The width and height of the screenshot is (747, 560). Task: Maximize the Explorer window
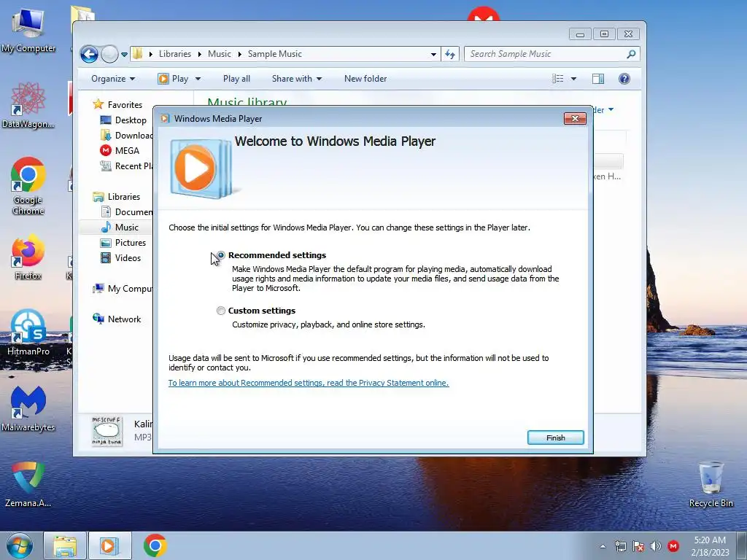click(x=604, y=34)
